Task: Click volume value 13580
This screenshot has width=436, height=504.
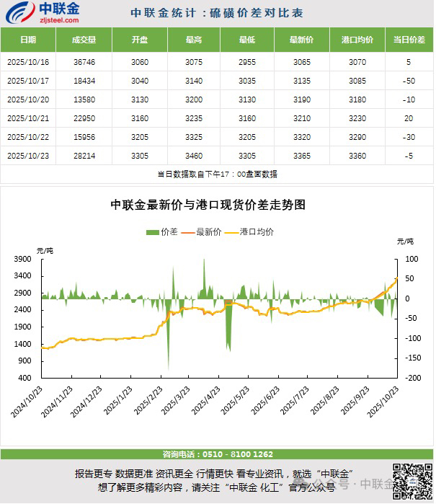Action: (x=84, y=100)
